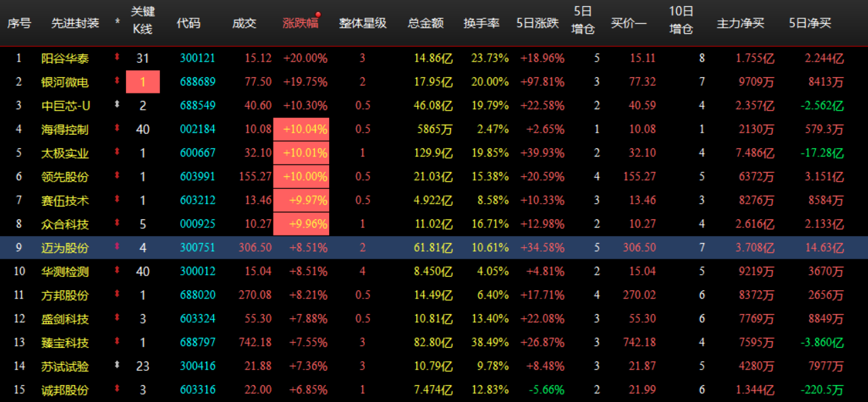The height and width of the screenshot is (402, 868).
Task: Click 先进封装 column header
Action: (x=75, y=23)
